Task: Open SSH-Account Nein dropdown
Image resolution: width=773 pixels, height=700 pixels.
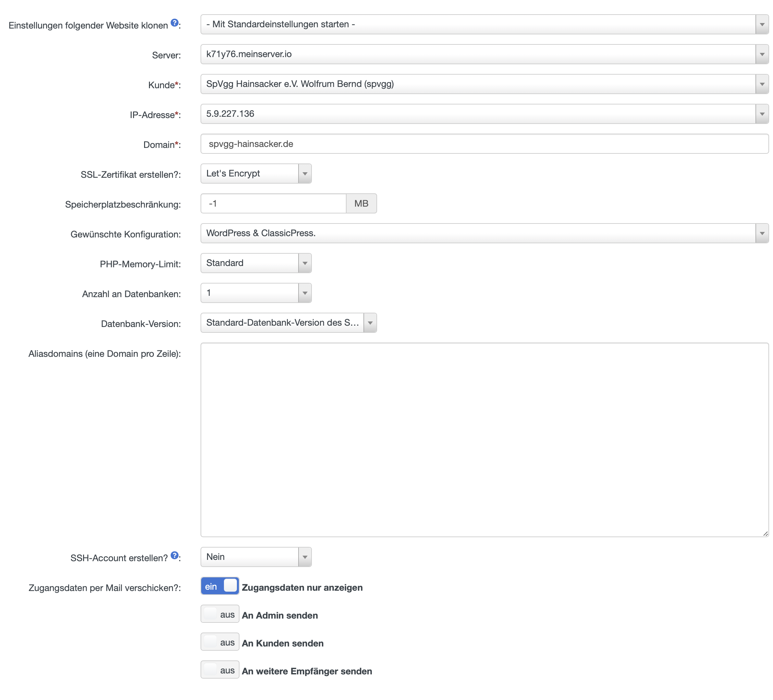Action: point(256,557)
